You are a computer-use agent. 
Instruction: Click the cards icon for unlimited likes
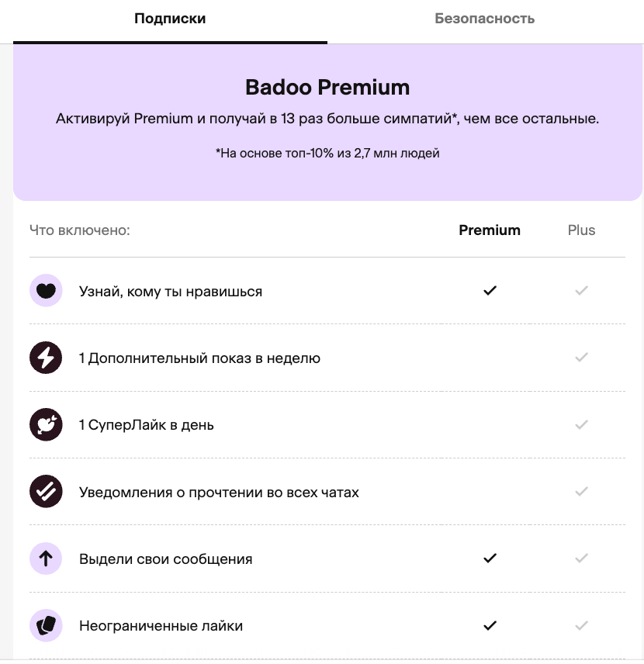pos(46,625)
